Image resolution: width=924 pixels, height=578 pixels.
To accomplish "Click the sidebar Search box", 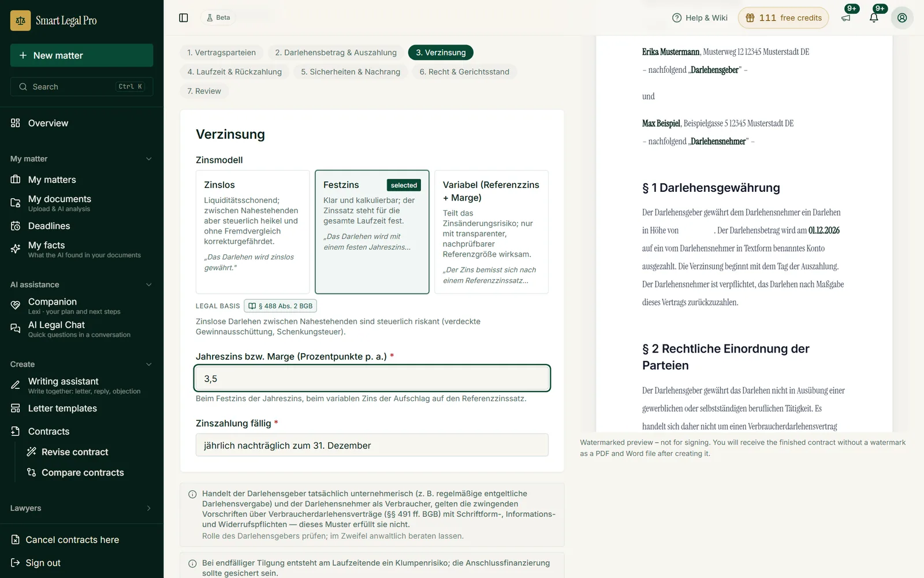I will click(81, 87).
